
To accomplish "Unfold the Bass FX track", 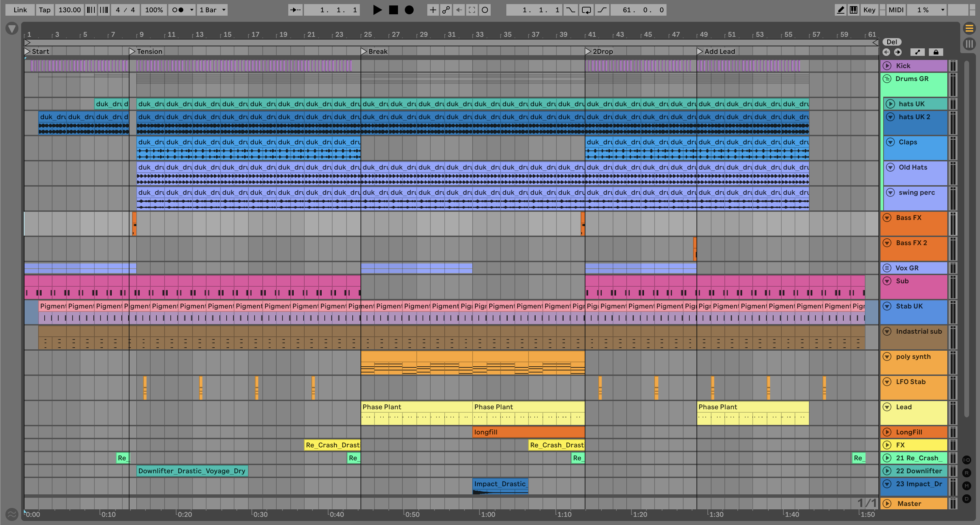I will click(887, 218).
